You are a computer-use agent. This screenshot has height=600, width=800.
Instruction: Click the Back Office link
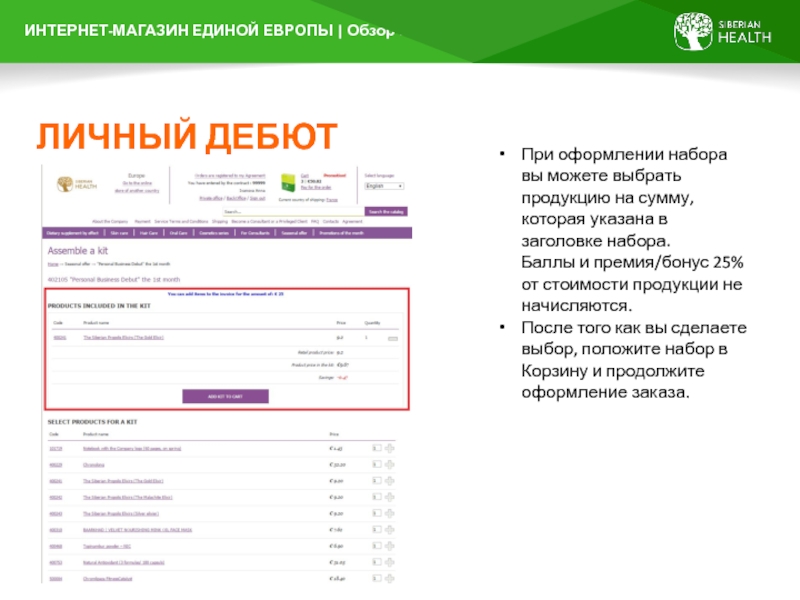[236, 198]
